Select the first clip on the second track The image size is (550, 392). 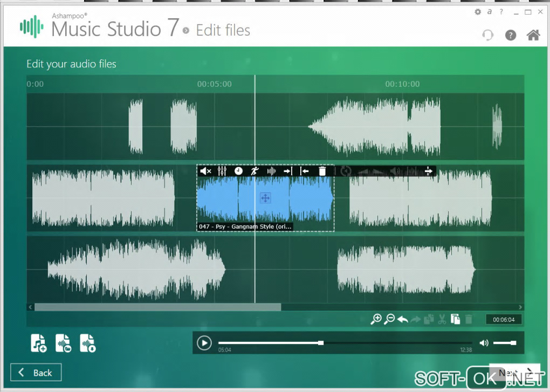click(x=103, y=198)
